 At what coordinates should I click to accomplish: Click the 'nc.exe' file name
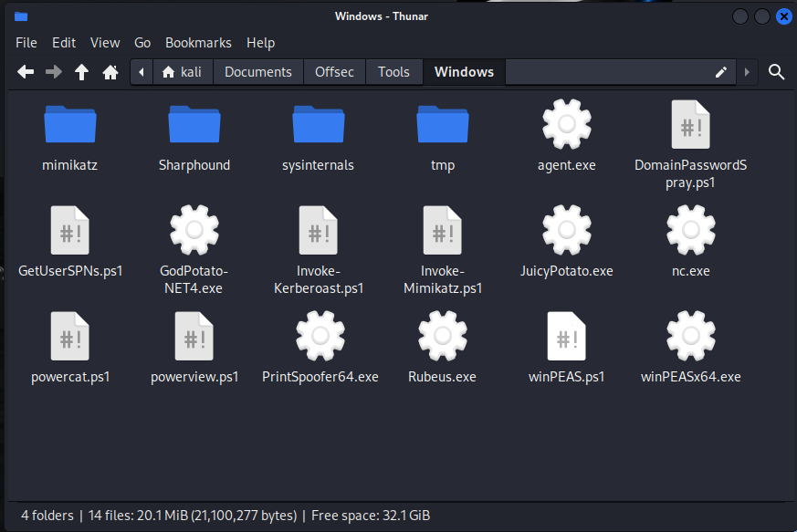click(x=691, y=271)
